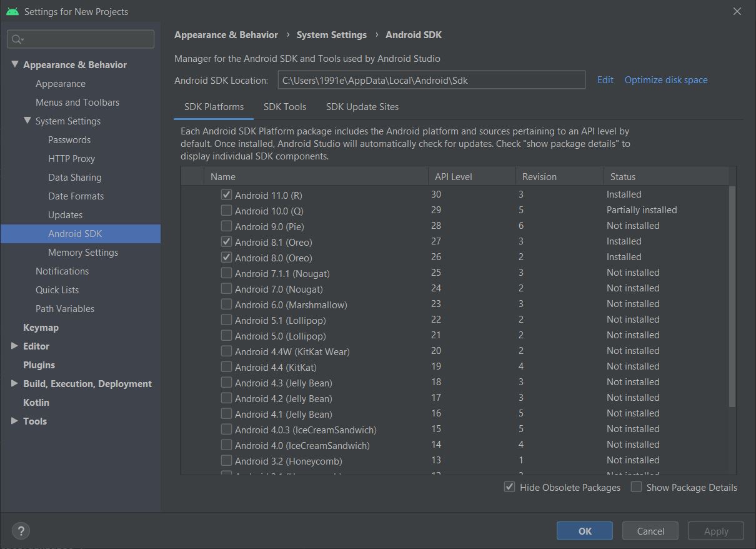
Task: Collapse System Settings tree node arrow
Action: 27,121
